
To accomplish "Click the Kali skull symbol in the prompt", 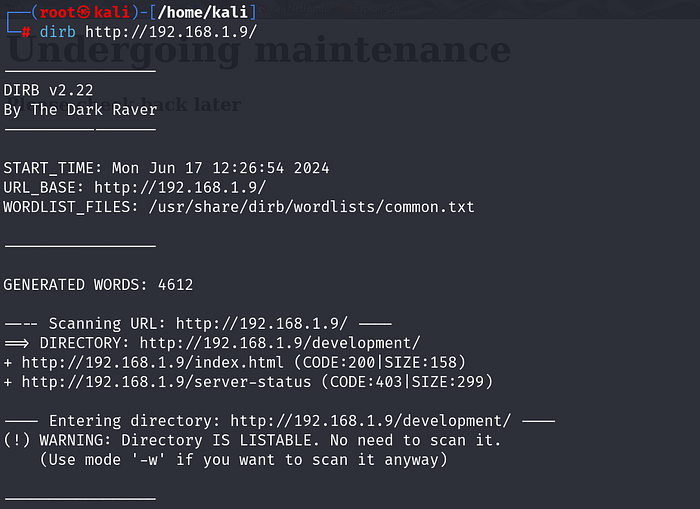I will [x=86, y=12].
